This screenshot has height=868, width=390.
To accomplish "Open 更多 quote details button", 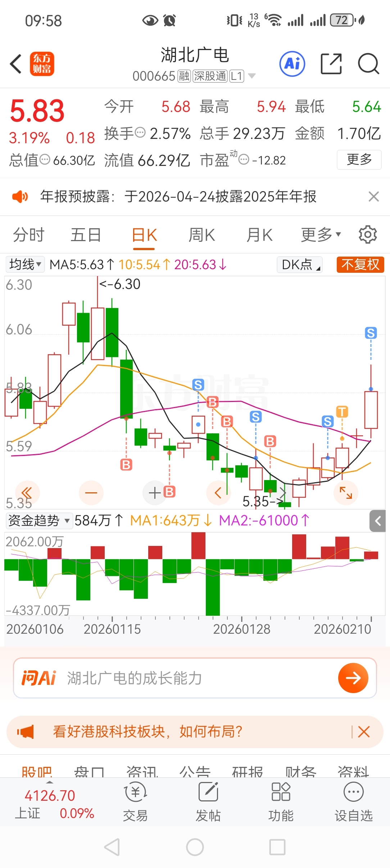I will click(359, 159).
